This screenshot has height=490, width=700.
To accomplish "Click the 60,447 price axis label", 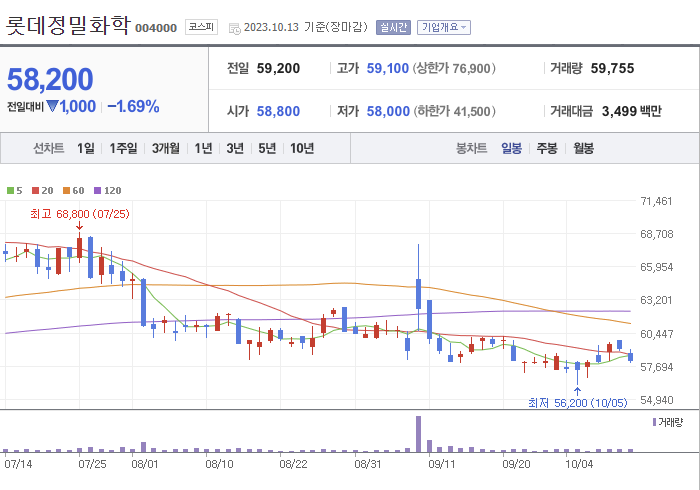I will (x=657, y=334).
